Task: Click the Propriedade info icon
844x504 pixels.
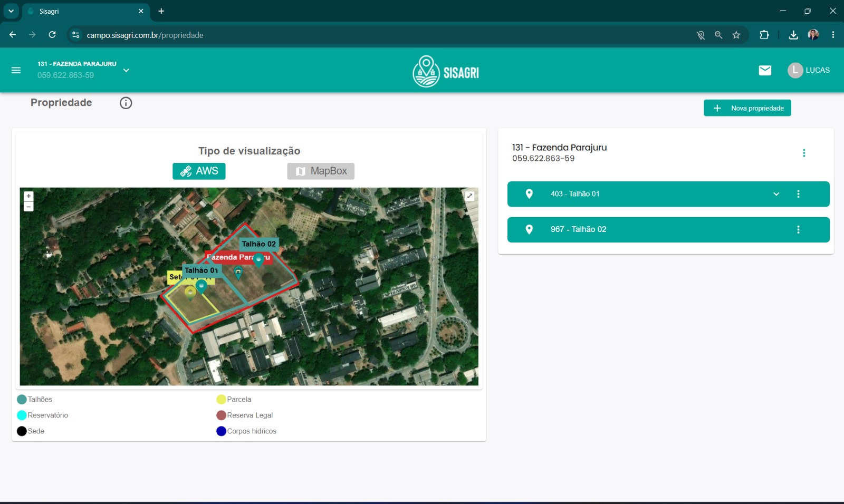Action: (x=126, y=103)
